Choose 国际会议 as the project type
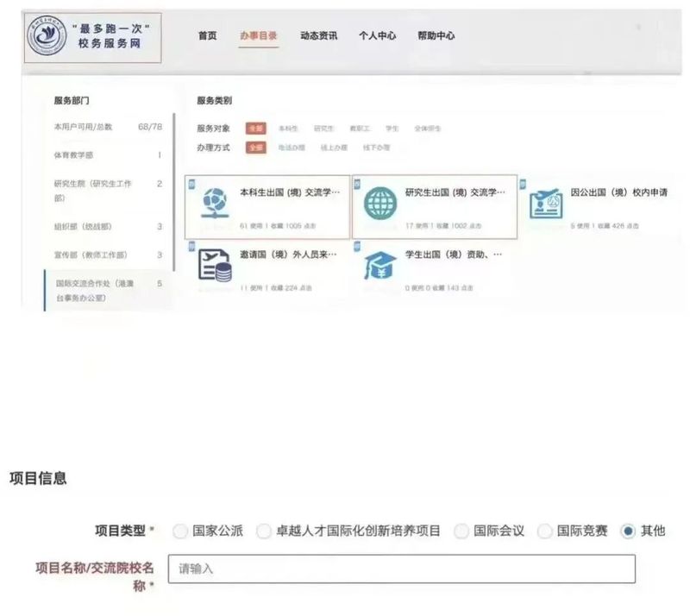The height and width of the screenshot is (616, 690). click(461, 531)
